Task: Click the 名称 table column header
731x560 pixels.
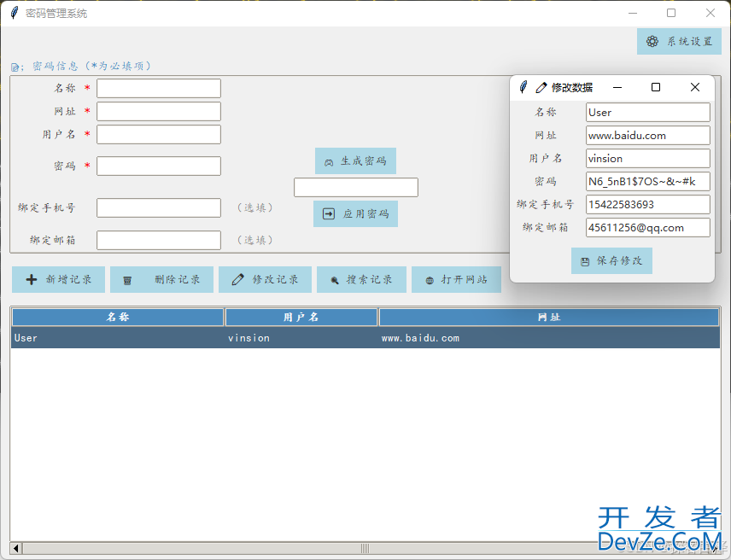Action: (x=118, y=318)
